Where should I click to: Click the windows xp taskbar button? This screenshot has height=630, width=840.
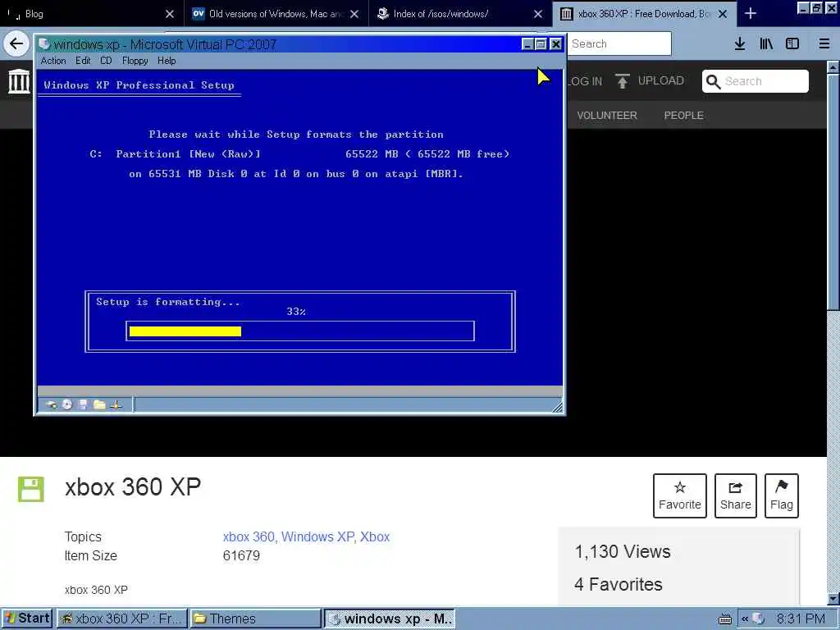[x=390, y=619]
